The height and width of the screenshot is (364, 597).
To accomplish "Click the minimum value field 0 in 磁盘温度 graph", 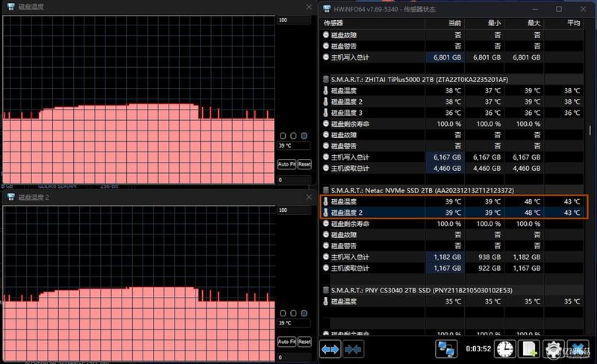I will click(x=294, y=180).
